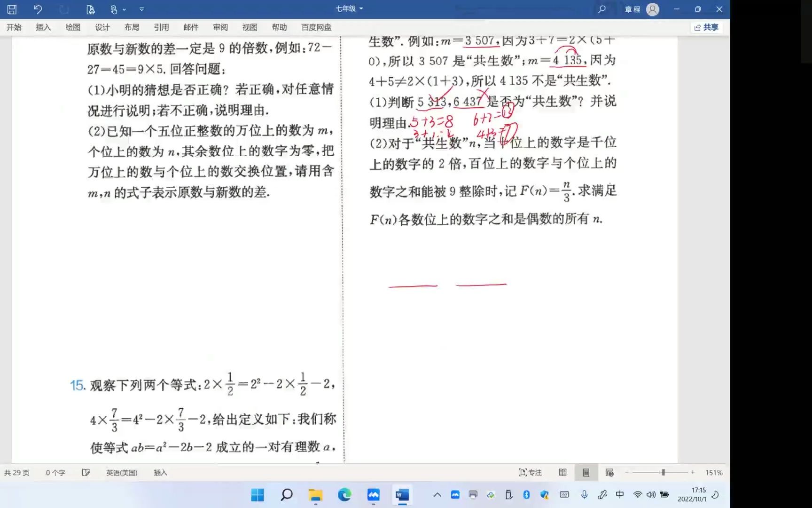Expand the 七年级 document title dropdown
This screenshot has height=508, width=812.
360,8
